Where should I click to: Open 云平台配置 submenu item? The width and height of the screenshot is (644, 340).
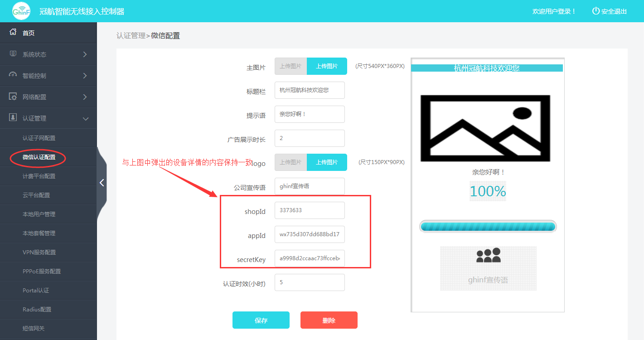coord(36,195)
